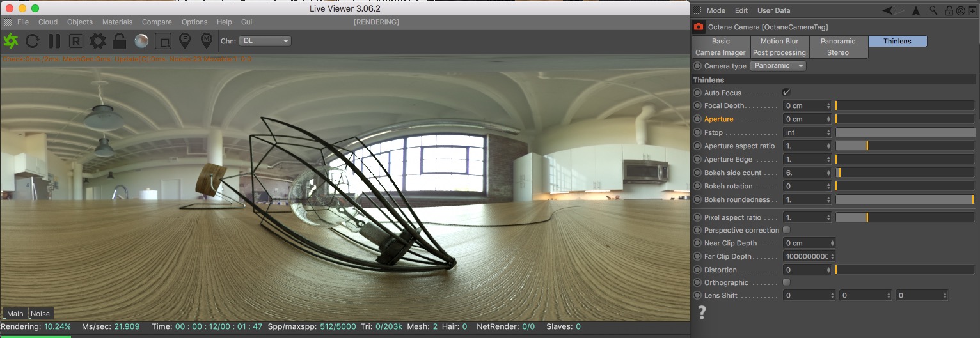Screen dimensions: 980x338
Task: Toggle the lock resolution padlock icon
Action: pos(119,41)
